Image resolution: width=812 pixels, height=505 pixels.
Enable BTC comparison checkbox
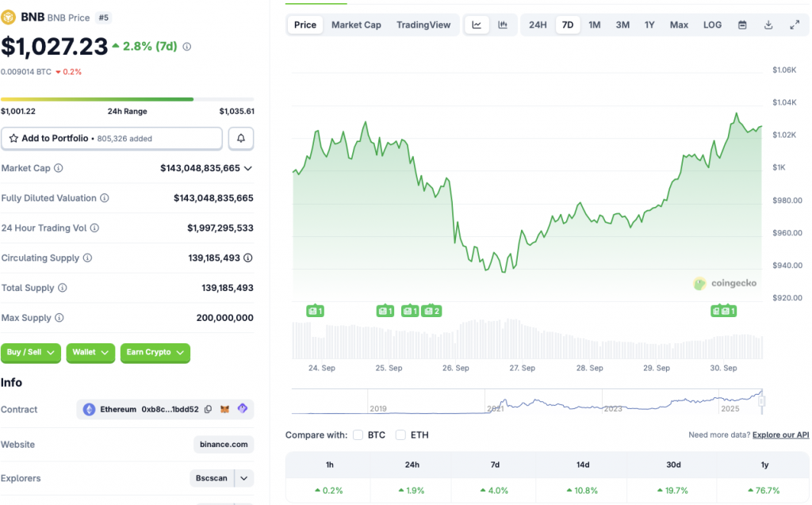[358, 435]
